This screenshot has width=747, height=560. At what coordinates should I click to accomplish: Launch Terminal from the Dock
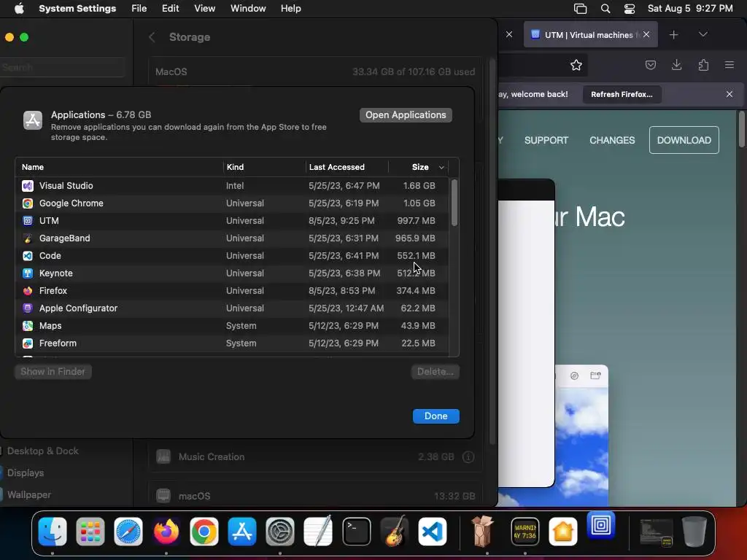pos(356,532)
